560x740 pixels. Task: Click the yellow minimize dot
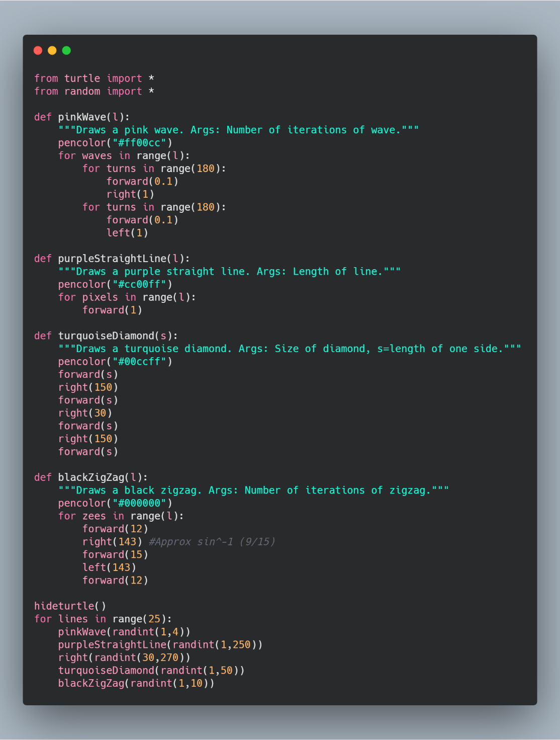[52, 50]
